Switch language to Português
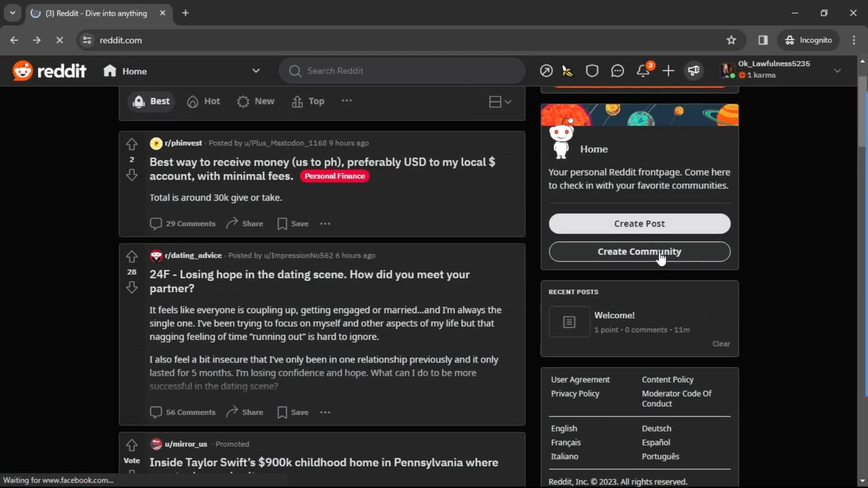Image resolution: width=868 pixels, height=488 pixels. pyautogui.click(x=660, y=456)
